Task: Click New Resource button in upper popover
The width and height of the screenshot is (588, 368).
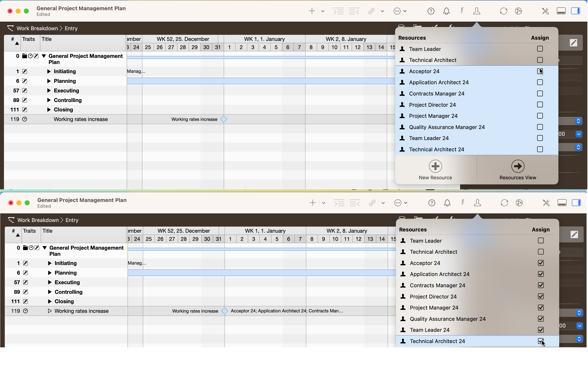Action: click(435, 170)
